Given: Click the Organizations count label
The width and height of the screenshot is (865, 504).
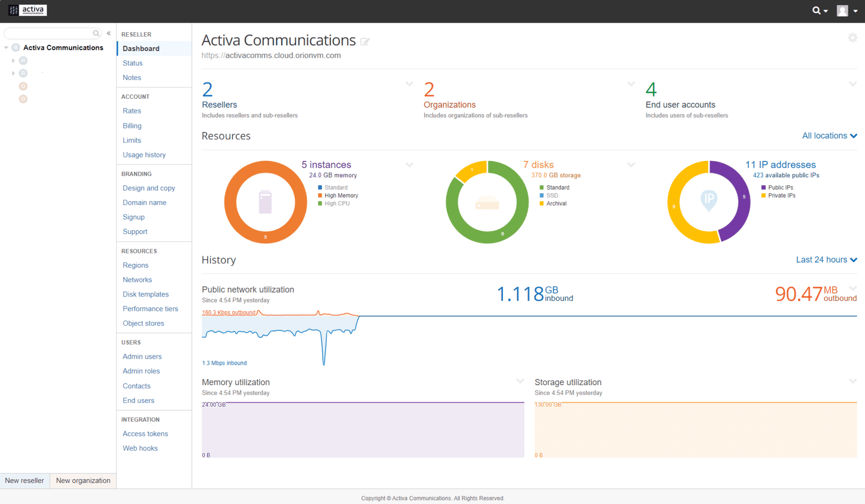Looking at the screenshot, I should 450,105.
